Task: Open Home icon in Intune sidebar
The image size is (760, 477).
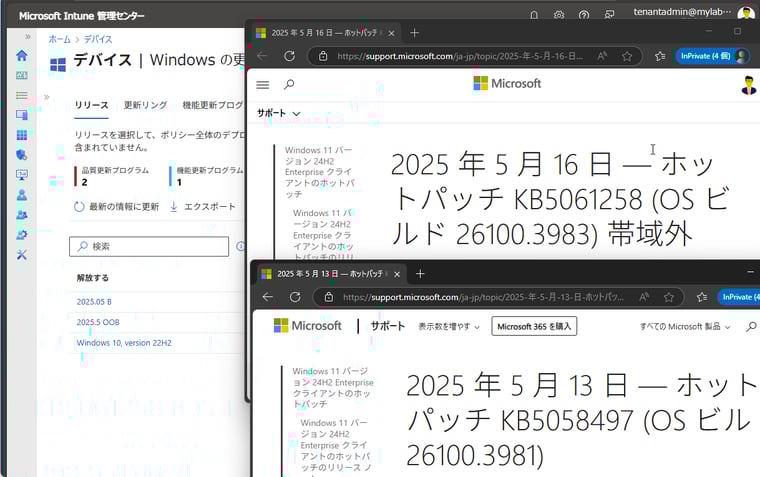Action: [x=22, y=55]
